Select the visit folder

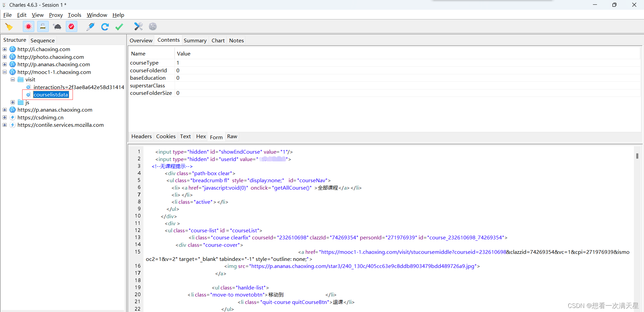click(x=30, y=79)
